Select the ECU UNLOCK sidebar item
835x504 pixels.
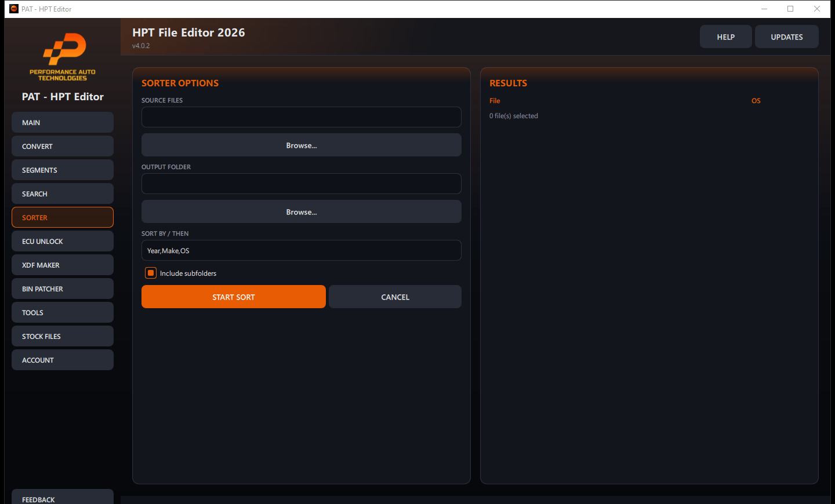point(63,241)
